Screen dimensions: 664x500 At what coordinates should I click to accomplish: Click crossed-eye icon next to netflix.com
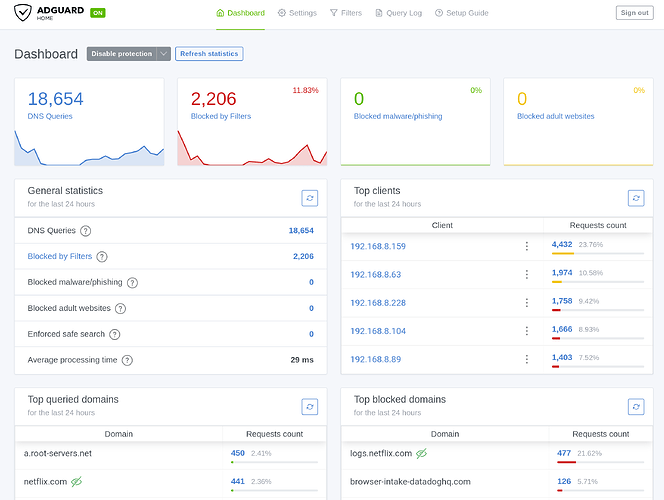(76, 482)
